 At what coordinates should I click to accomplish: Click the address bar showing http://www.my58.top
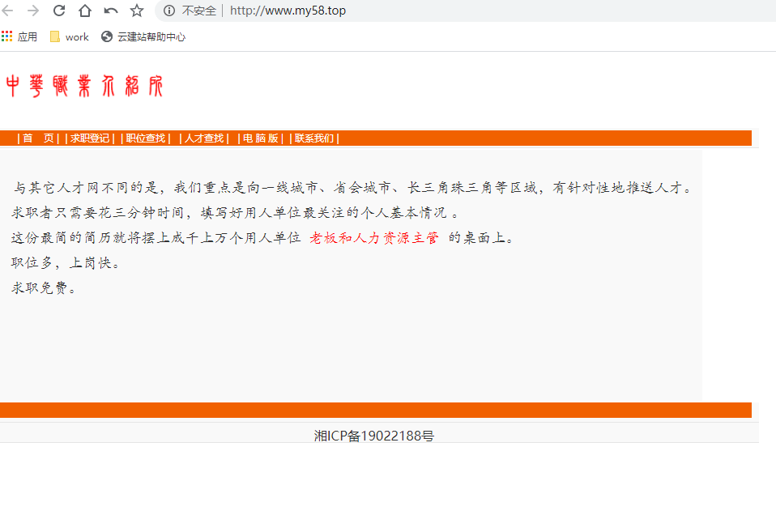tap(288, 11)
